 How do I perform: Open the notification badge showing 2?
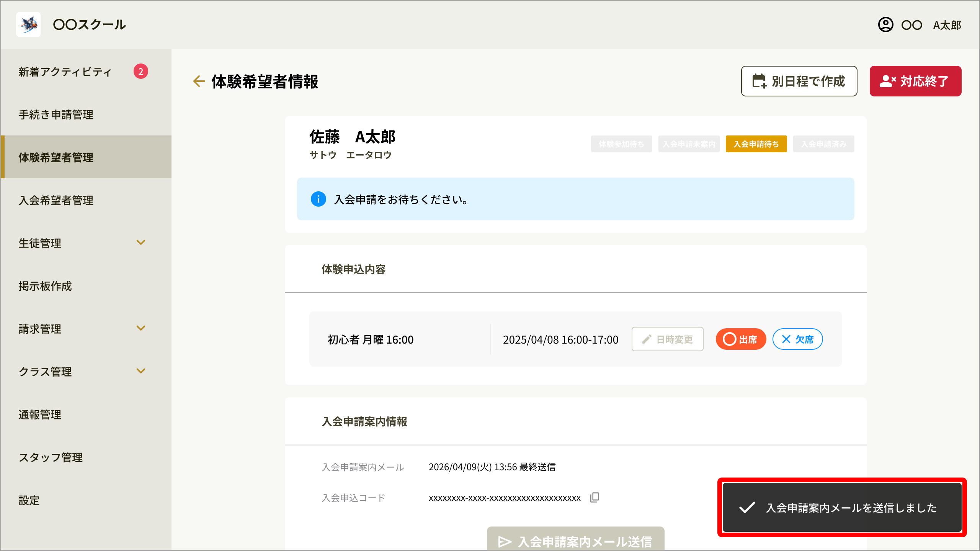coord(141,72)
